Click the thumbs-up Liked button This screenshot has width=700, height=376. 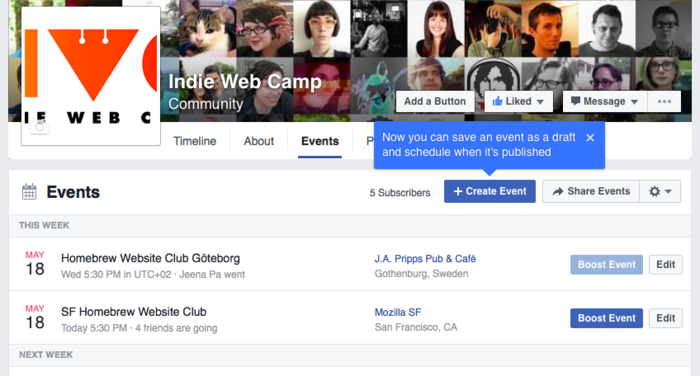[x=518, y=101]
